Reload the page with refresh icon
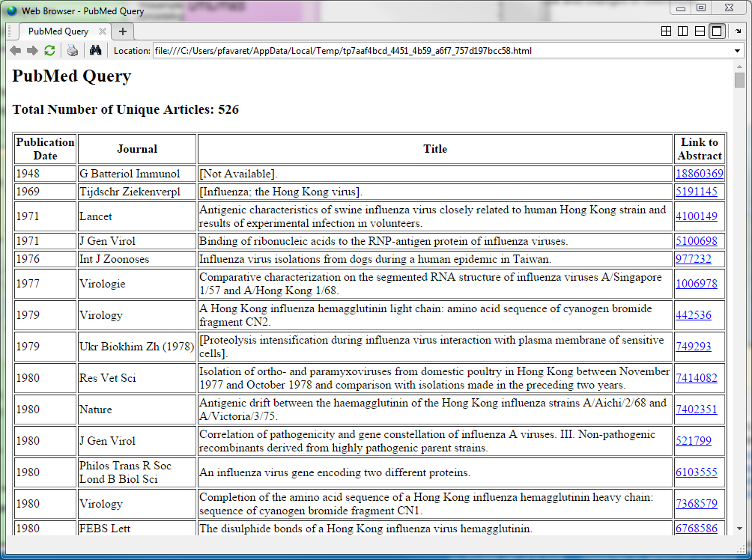The height and width of the screenshot is (560, 752). [x=49, y=50]
